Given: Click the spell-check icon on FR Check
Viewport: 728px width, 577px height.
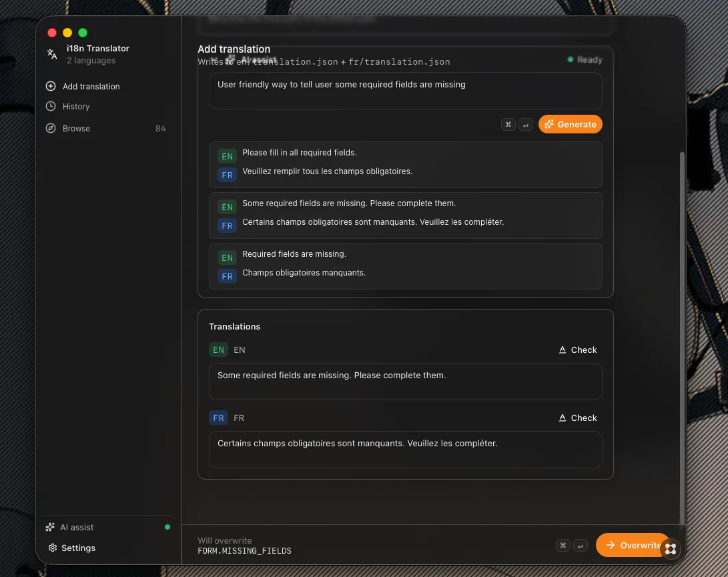Looking at the screenshot, I should click(563, 418).
